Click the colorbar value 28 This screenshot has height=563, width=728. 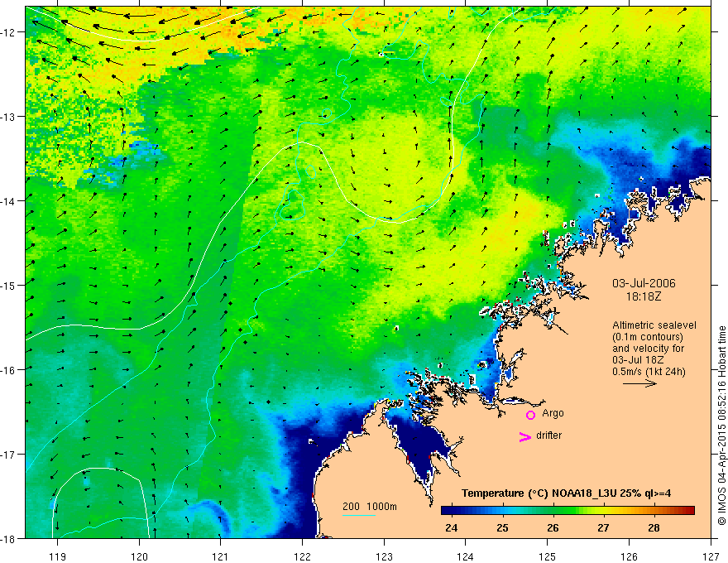click(654, 528)
